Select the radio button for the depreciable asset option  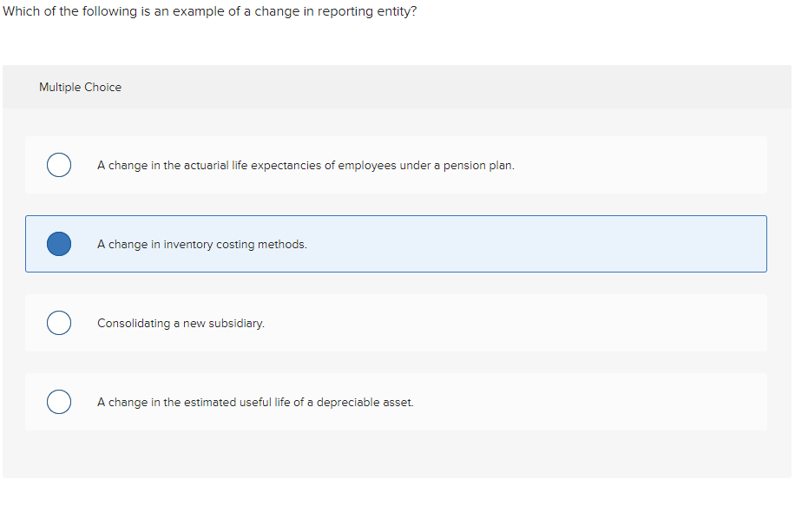point(58,401)
